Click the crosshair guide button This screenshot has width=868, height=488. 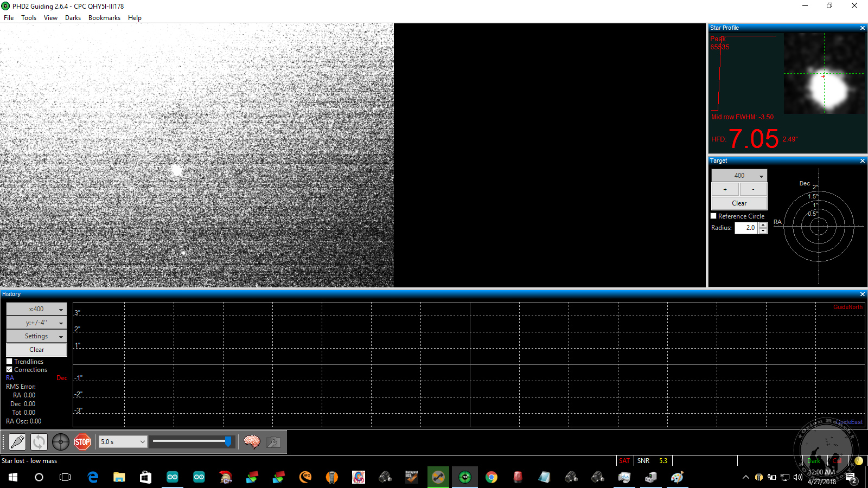[61, 442]
